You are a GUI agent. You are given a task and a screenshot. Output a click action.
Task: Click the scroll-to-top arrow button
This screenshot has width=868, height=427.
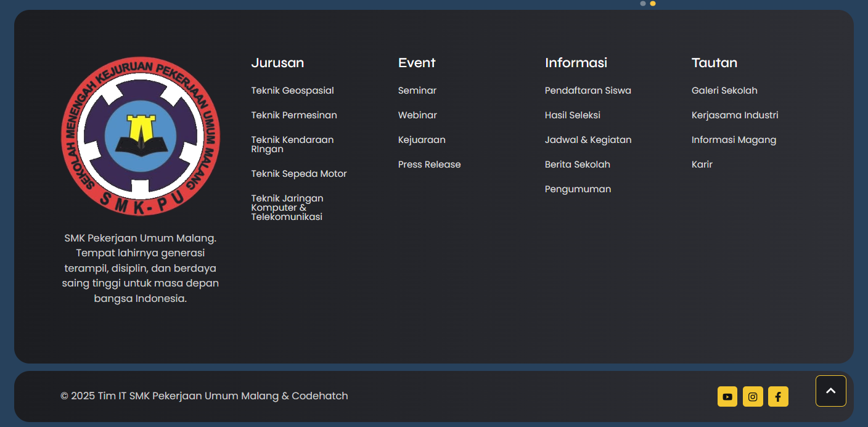830,391
